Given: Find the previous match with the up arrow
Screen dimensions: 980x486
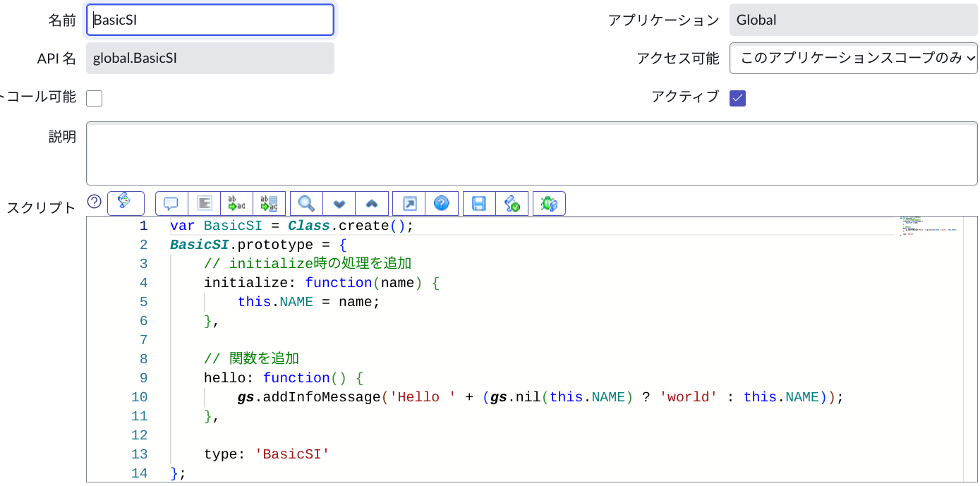Looking at the screenshot, I should tap(372, 203).
